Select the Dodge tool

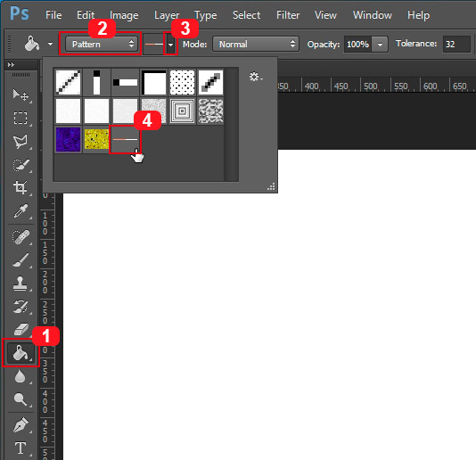[x=21, y=399]
